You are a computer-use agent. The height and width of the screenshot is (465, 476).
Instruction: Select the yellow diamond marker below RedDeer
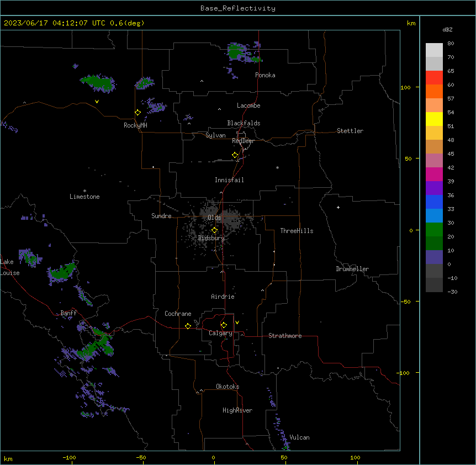(235, 155)
